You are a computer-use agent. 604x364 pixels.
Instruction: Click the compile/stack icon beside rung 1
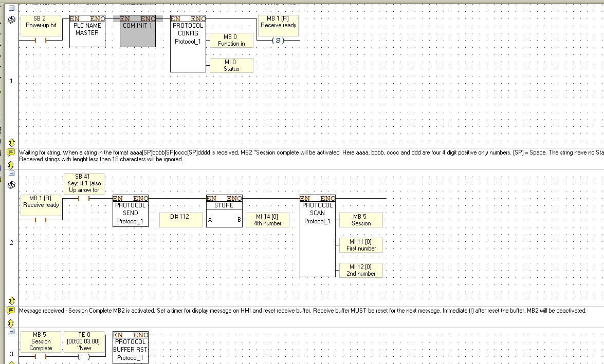(11, 20)
